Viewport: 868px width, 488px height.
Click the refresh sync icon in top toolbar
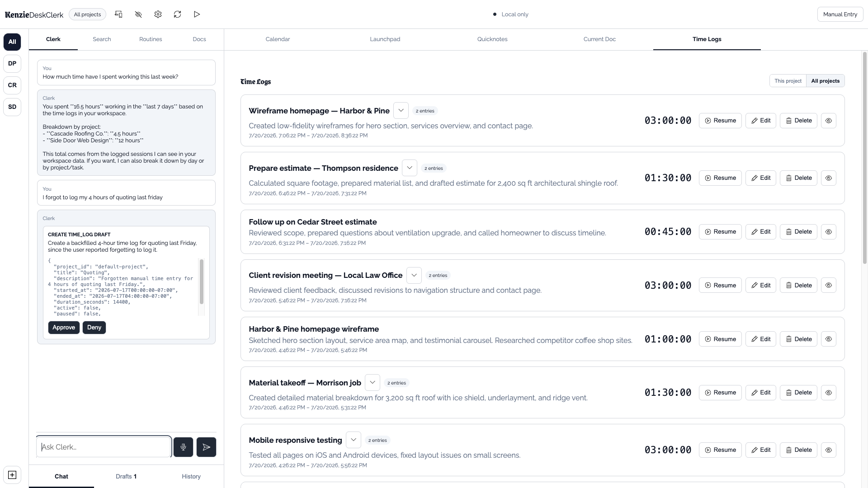(x=177, y=14)
